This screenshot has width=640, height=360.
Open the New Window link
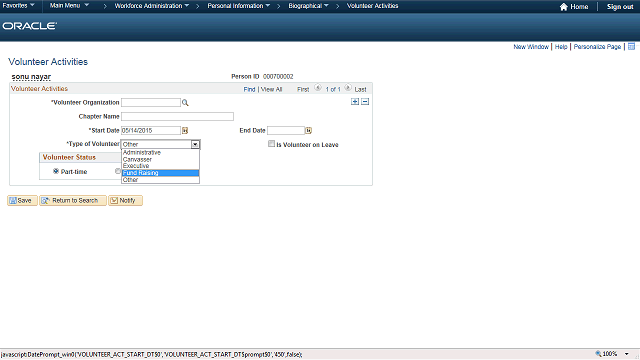[x=531, y=47]
